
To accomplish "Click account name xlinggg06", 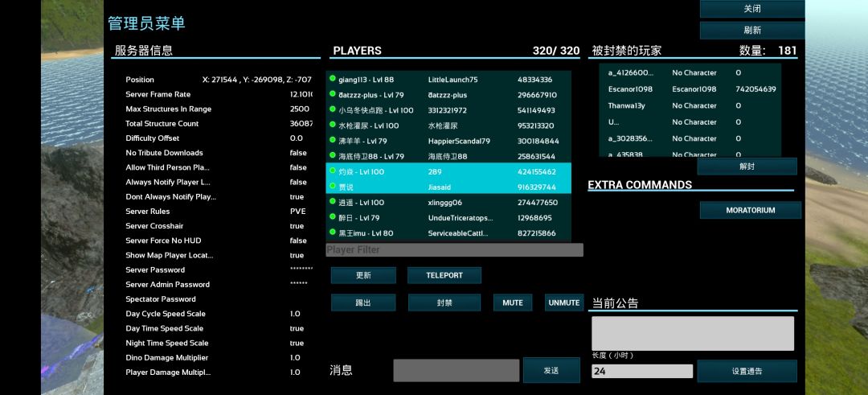I will 445,202.
